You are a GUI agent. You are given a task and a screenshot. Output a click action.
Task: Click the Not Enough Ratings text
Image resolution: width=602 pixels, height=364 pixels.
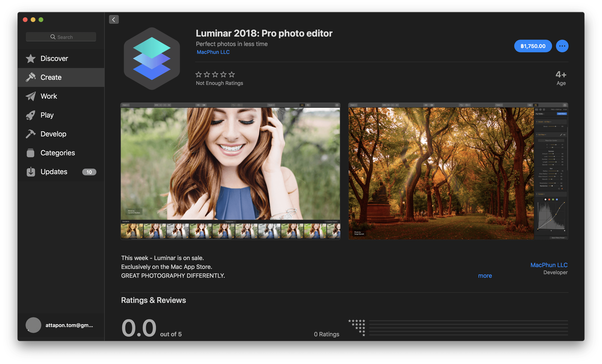click(x=219, y=83)
